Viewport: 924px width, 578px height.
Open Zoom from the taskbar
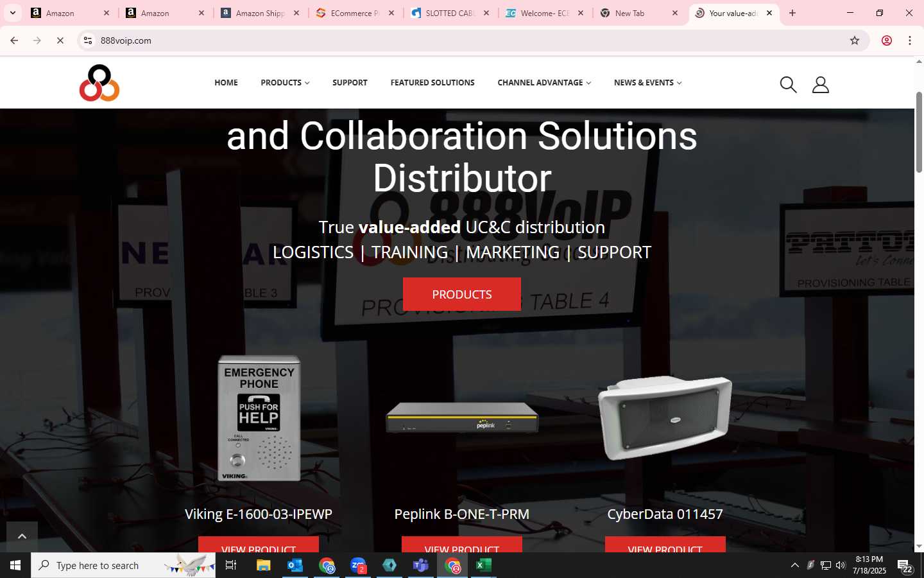click(x=358, y=565)
